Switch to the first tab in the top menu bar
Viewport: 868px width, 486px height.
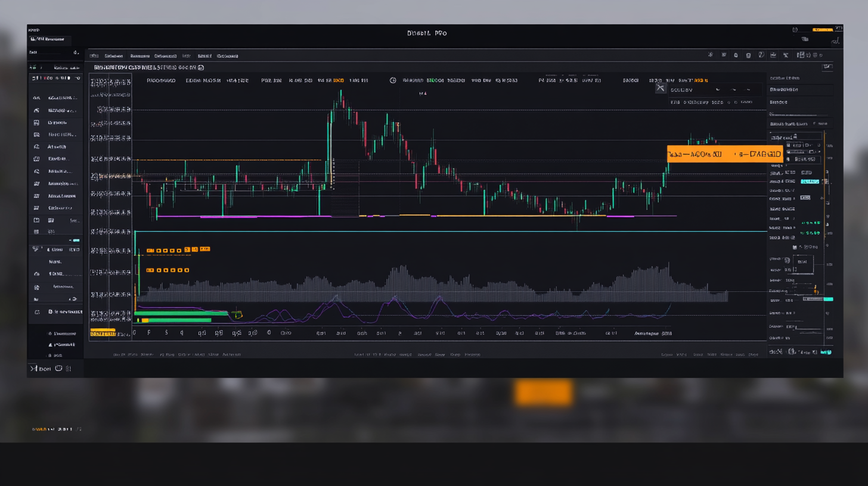click(x=95, y=55)
